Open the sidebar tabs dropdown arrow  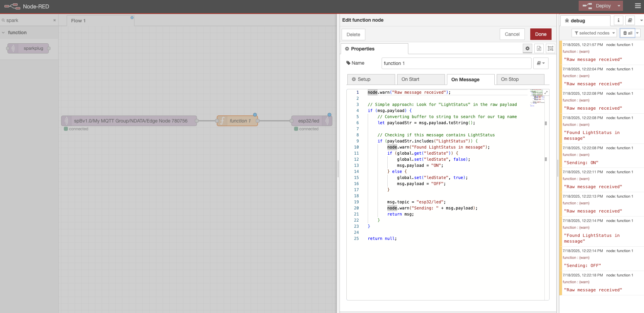point(641,20)
